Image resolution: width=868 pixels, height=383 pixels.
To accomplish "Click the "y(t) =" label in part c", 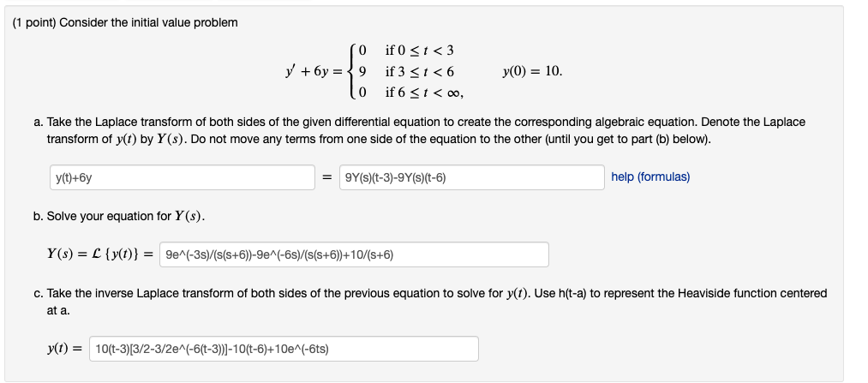I will coord(64,349).
